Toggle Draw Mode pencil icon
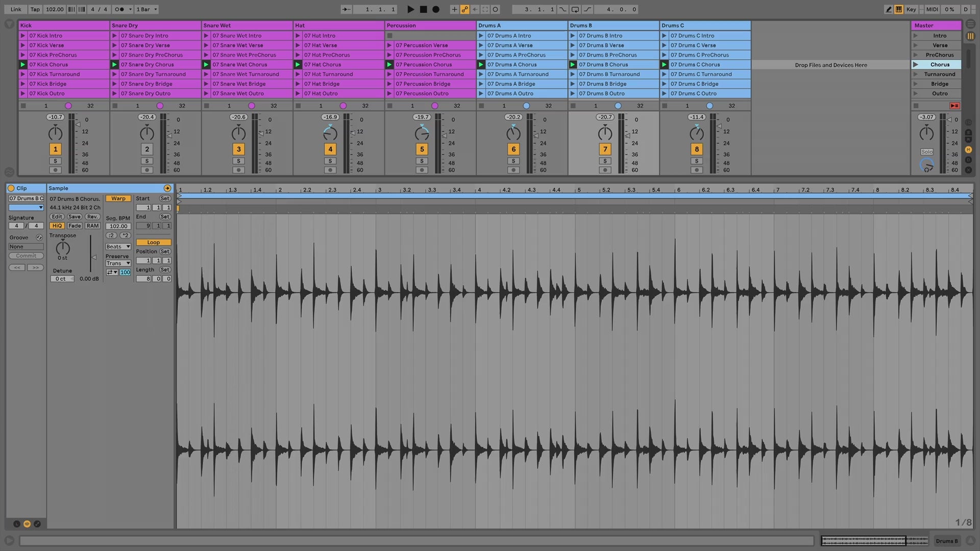Image resolution: width=980 pixels, height=551 pixels. pos(889,9)
